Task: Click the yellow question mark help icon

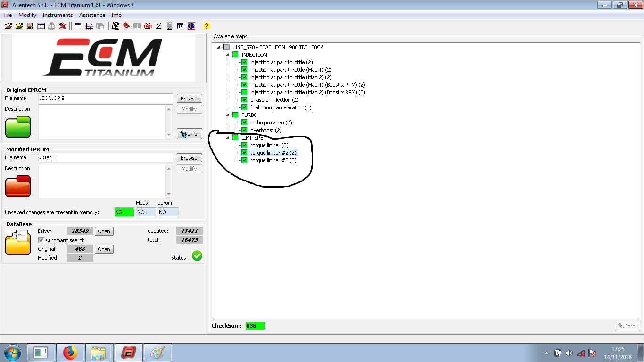Action: click(206, 26)
